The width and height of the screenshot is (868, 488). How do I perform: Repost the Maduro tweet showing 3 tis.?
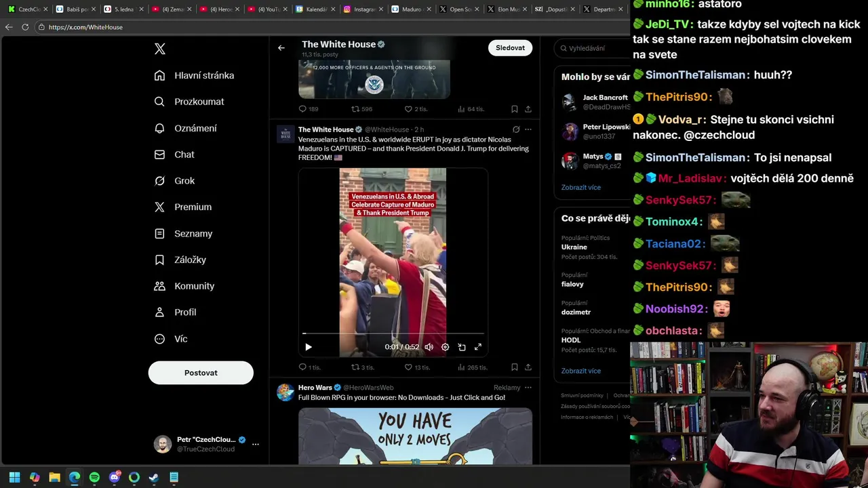point(362,367)
